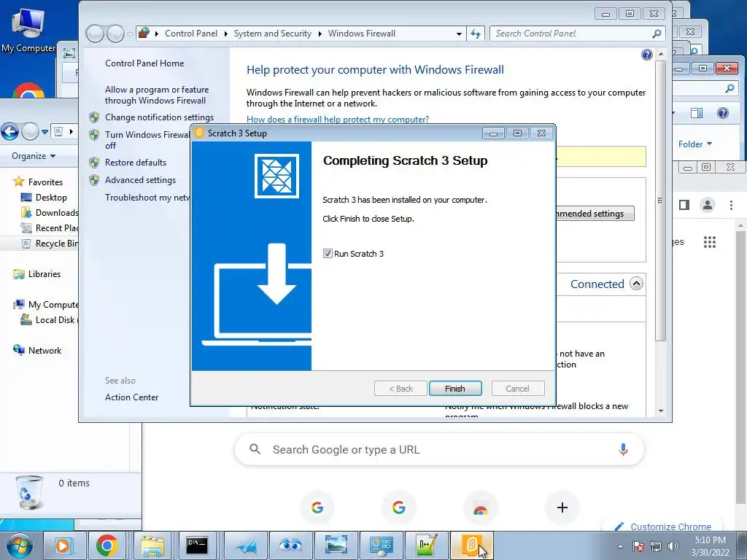Viewport: 747px width, 560px height.
Task: Click Chrome's Search Google or type URL box
Action: 439,449
